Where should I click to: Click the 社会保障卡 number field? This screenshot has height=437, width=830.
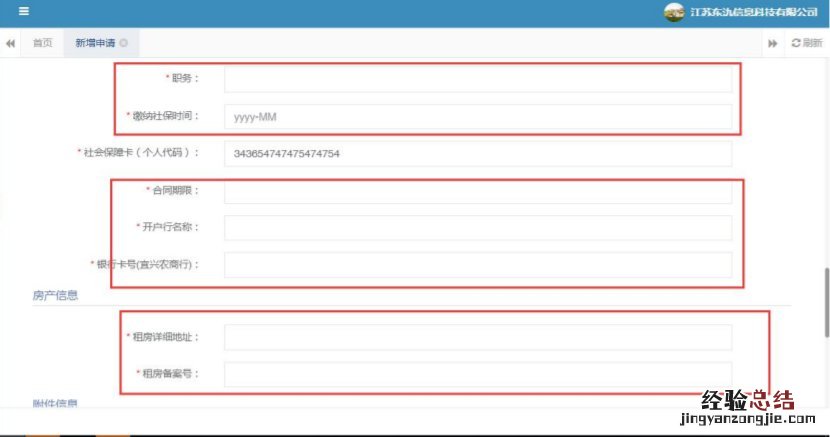[x=478, y=153]
